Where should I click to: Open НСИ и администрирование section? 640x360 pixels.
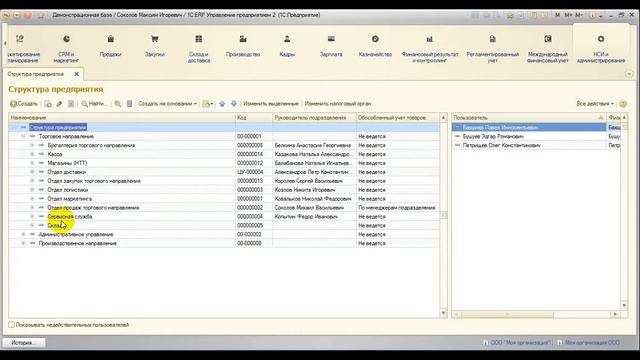click(x=601, y=48)
